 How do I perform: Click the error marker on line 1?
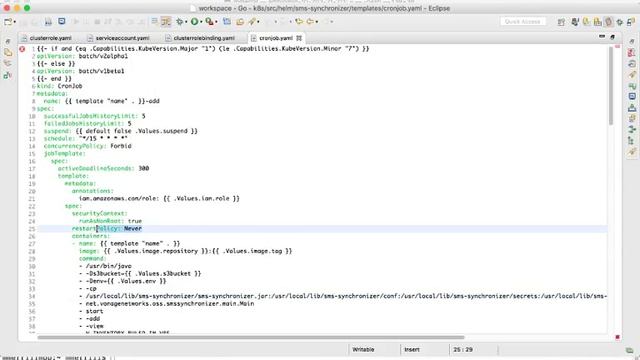point(22,49)
